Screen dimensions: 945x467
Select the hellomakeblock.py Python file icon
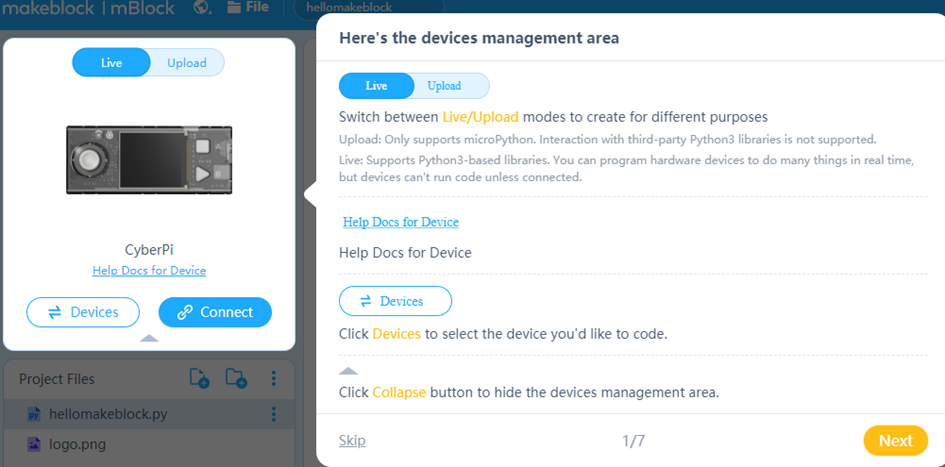(33, 414)
